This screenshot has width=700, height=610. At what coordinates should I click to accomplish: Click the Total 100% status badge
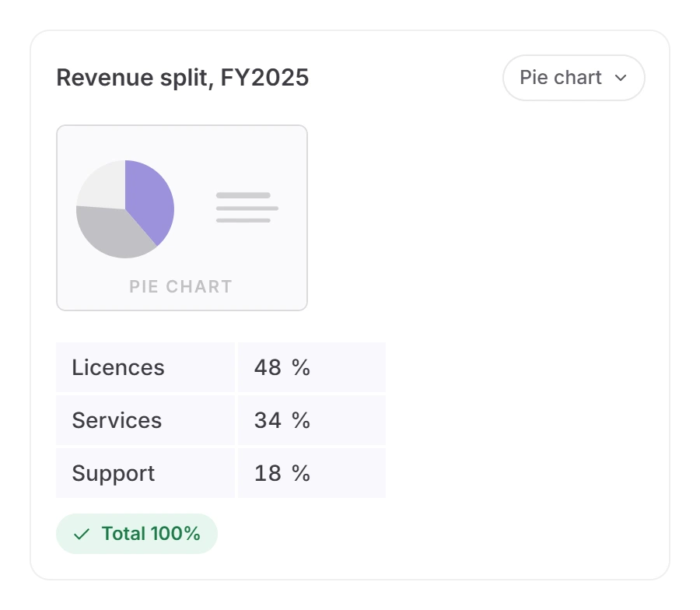137,534
